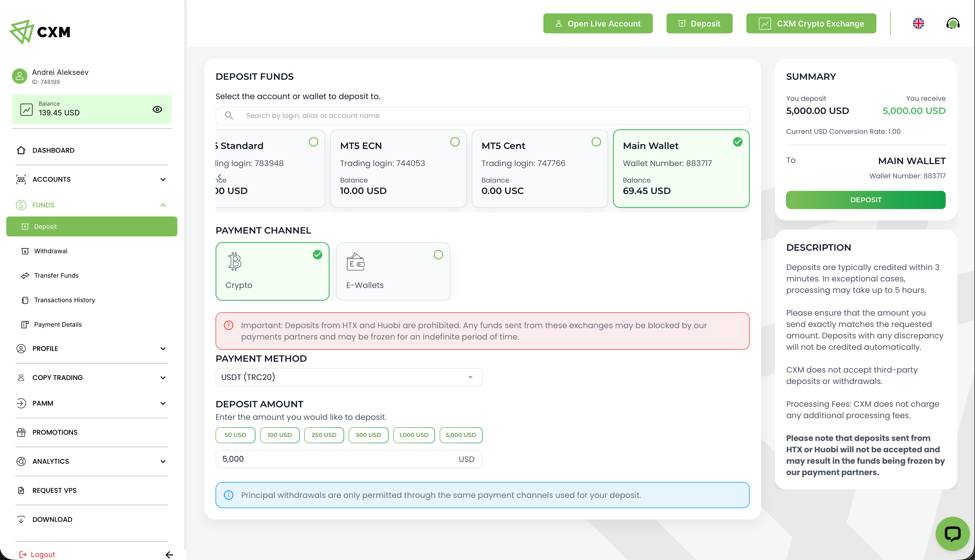Screen dimensions: 975x560
Task: Open Transfer Funds page
Action: pos(56,275)
